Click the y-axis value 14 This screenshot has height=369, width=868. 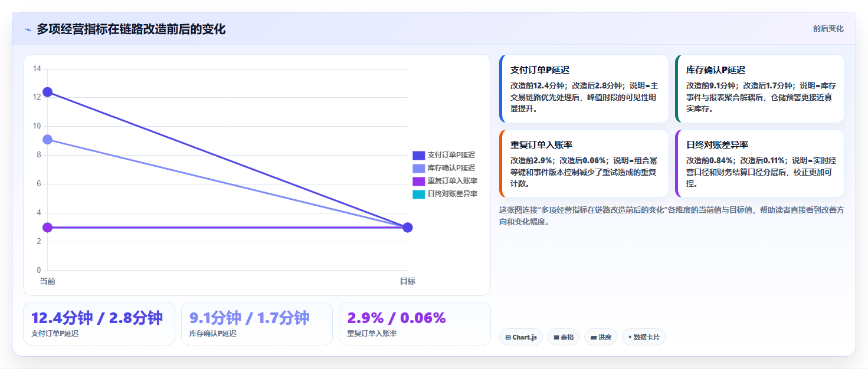[x=37, y=69]
